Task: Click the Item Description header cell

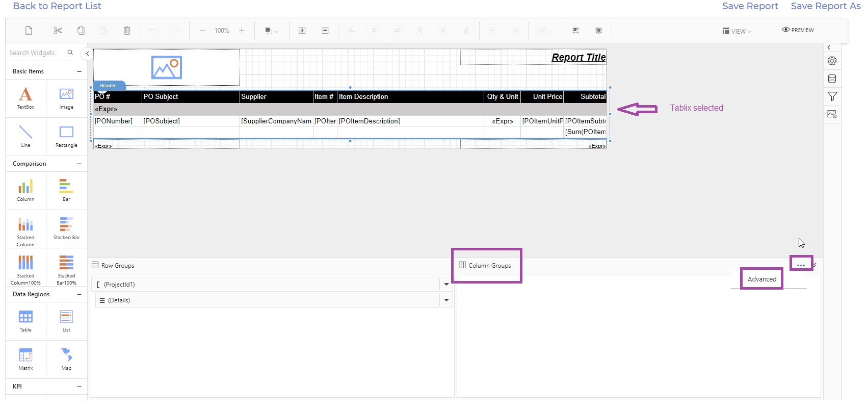Action: (x=410, y=97)
